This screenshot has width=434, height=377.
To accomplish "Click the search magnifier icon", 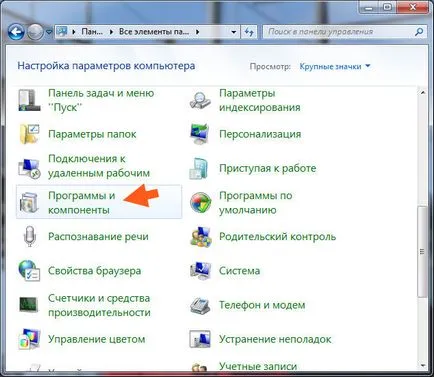I will click(419, 32).
